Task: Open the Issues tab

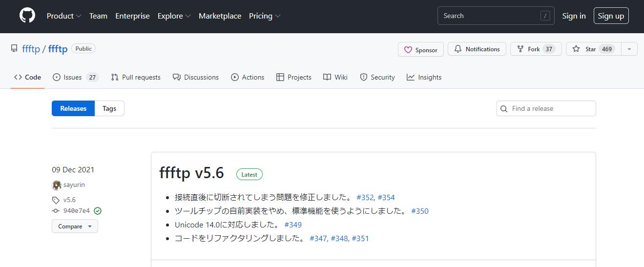Action: pyautogui.click(x=75, y=77)
